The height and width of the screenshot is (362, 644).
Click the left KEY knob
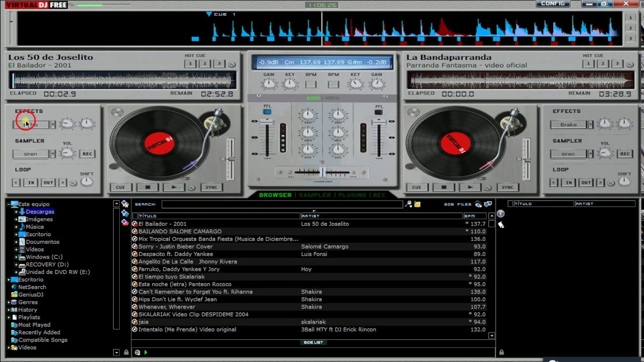click(290, 84)
